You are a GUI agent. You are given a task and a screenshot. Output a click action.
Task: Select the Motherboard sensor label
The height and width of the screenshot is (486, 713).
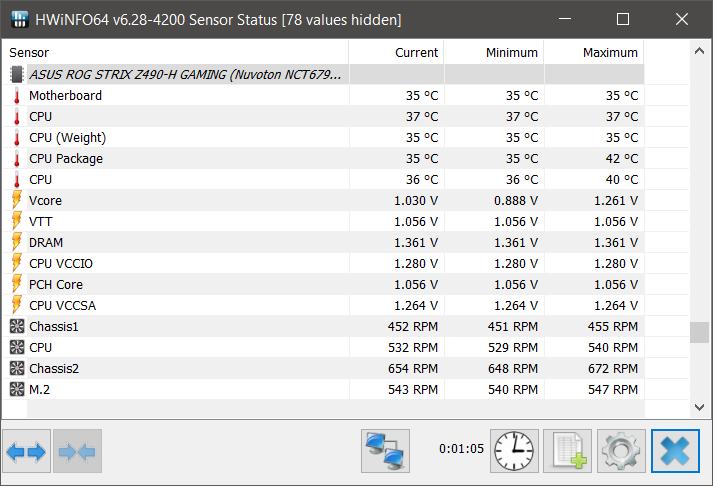[65, 96]
